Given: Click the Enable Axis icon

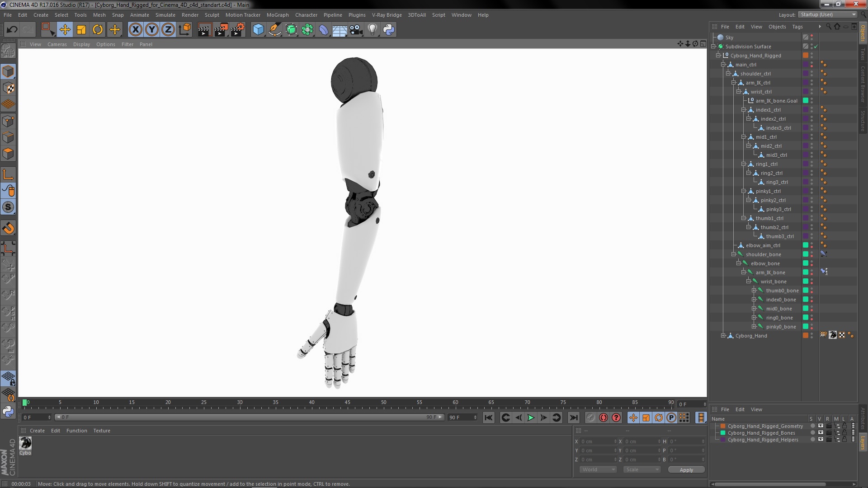Looking at the screenshot, I should tap(8, 174).
